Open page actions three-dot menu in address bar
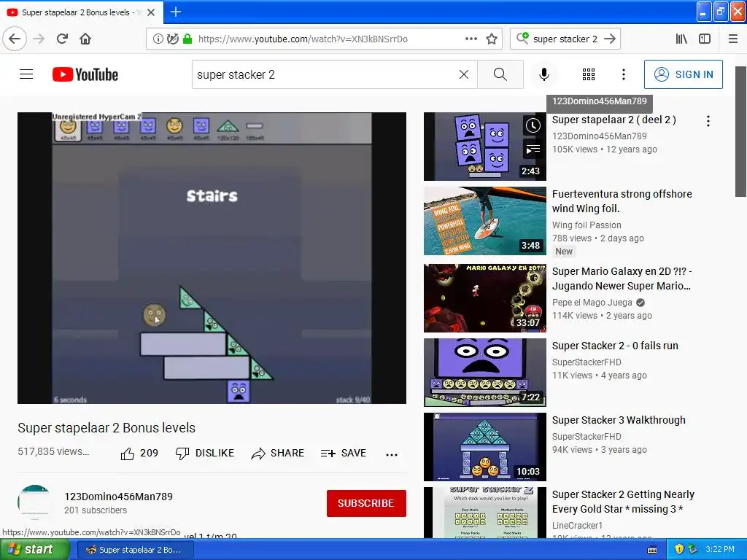Image resolution: width=747 pixels, height=560 pixels. click(x=471, y=39)
